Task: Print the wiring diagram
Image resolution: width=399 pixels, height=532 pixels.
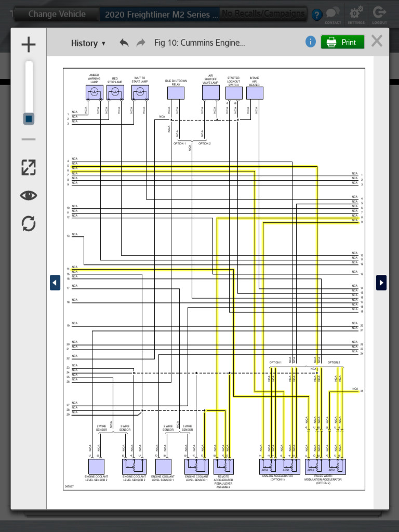Action: click(343, 42)
